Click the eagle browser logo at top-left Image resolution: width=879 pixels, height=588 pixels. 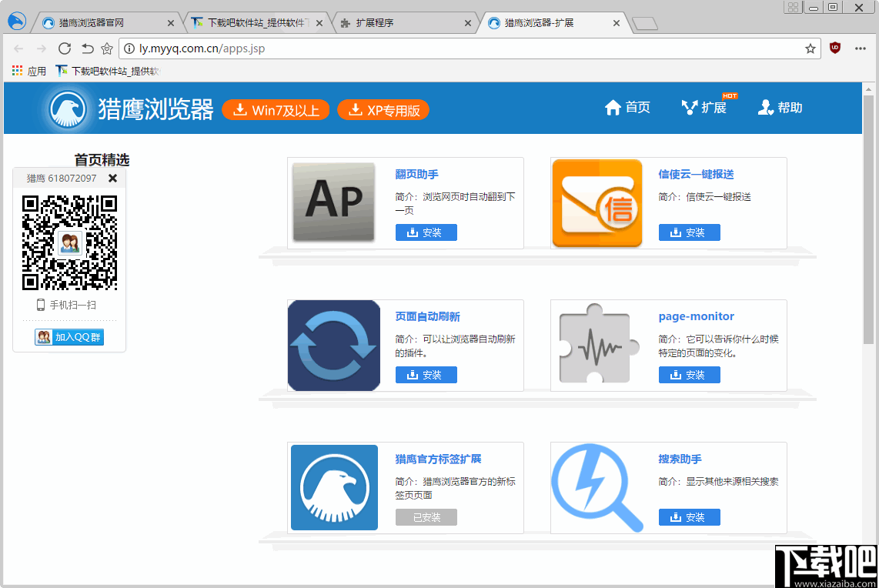click(x=17, y=22)
